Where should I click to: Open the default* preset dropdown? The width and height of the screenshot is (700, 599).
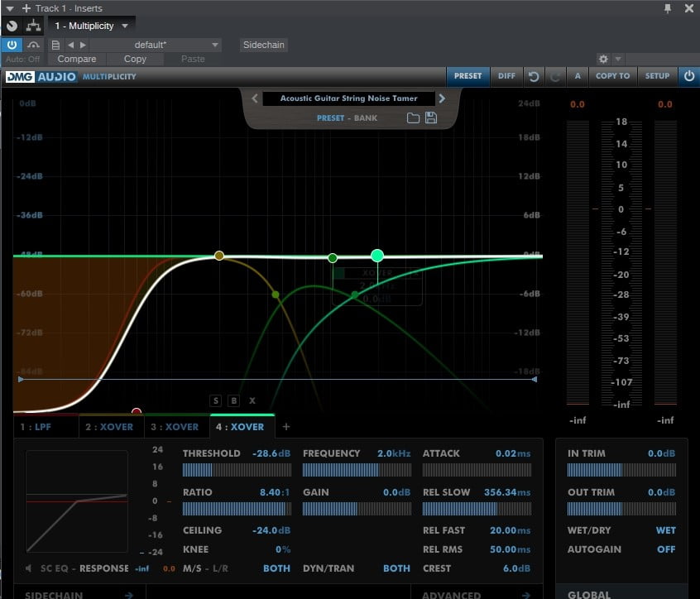[155, 45]
